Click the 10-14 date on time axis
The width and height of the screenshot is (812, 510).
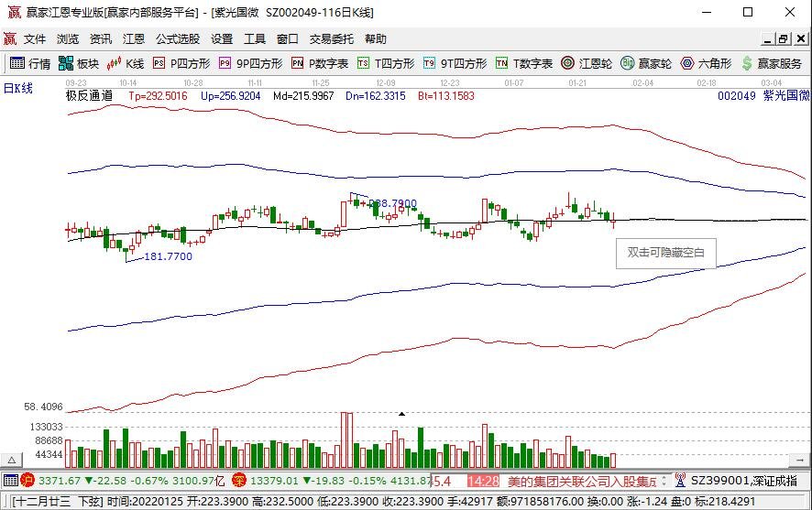128,82
